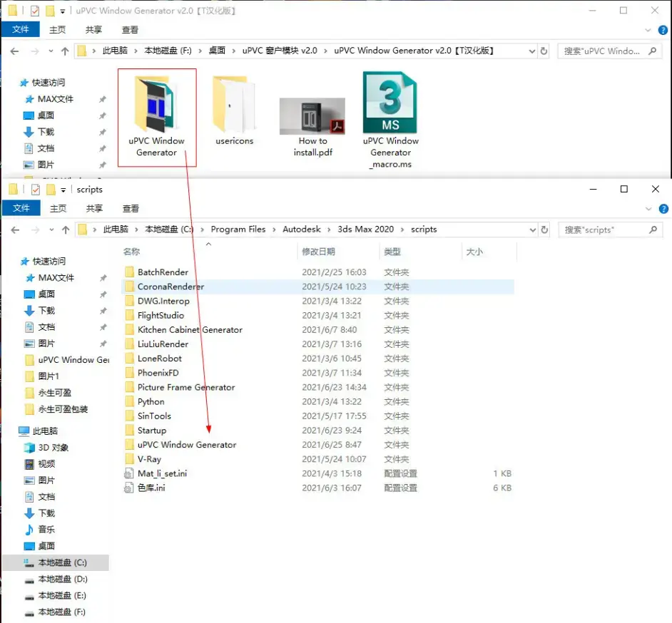Image resolution: width=672 pixels, height=623 pixels.
Task: Refresh the scripts window address bar
Action: [x=544, y=230]
